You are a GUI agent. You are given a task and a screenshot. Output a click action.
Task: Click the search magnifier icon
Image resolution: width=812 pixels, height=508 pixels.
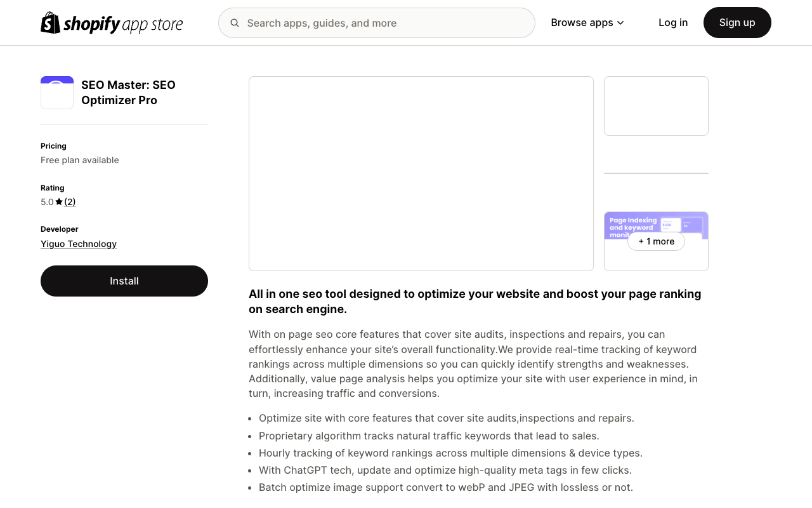(x=235, y=23)
